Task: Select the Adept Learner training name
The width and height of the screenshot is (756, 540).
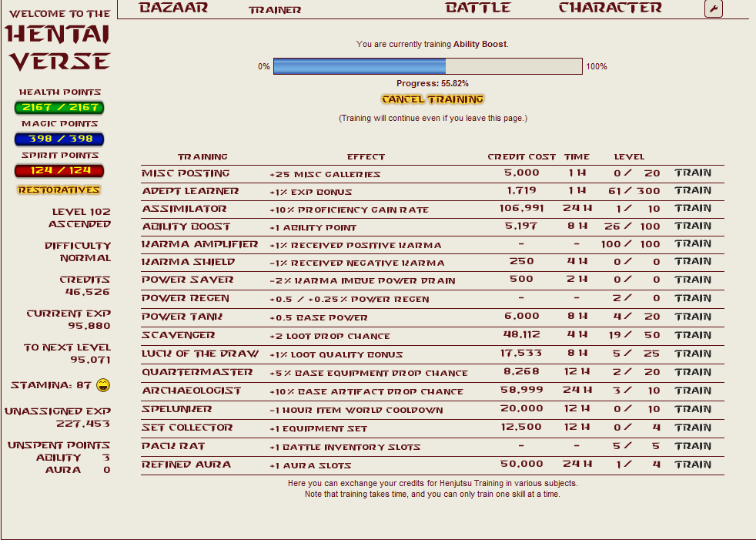Action: coord(190,191)
